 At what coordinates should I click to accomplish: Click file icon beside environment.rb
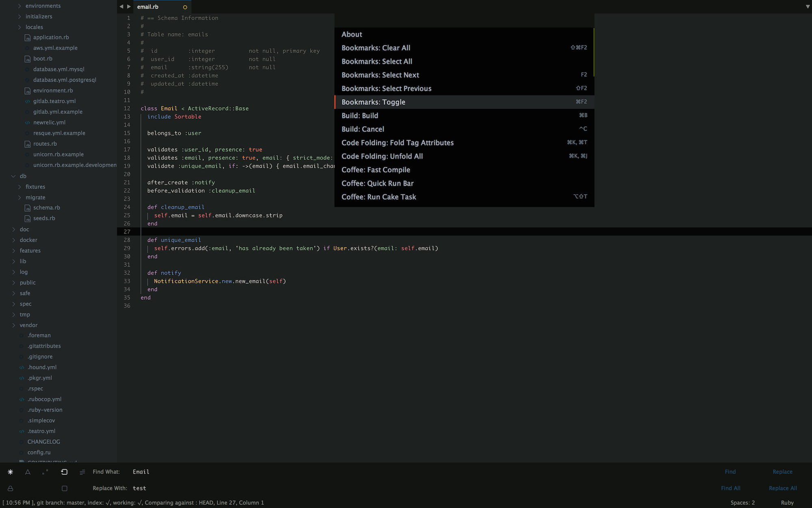28,91
